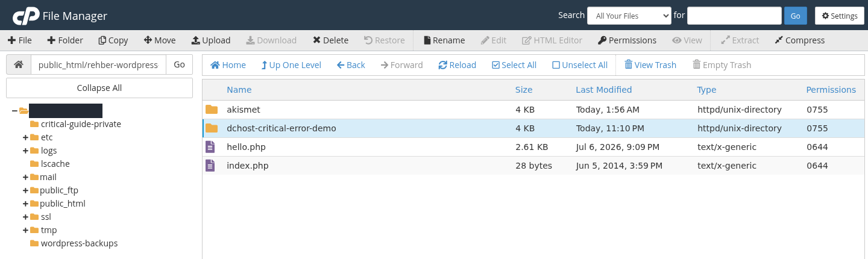This screenshot has width=868, height=259.
Task: Select the dchost-critical-error-demo folder
Action: [535, 128]
